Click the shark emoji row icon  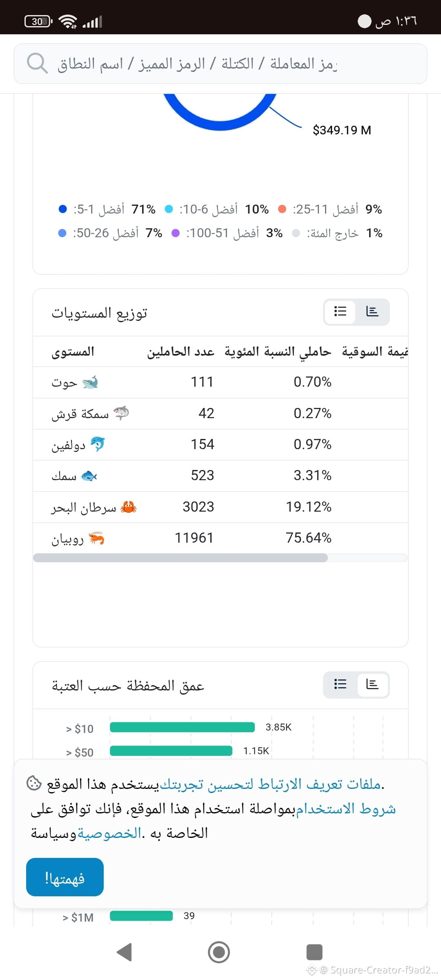(121, 413)
